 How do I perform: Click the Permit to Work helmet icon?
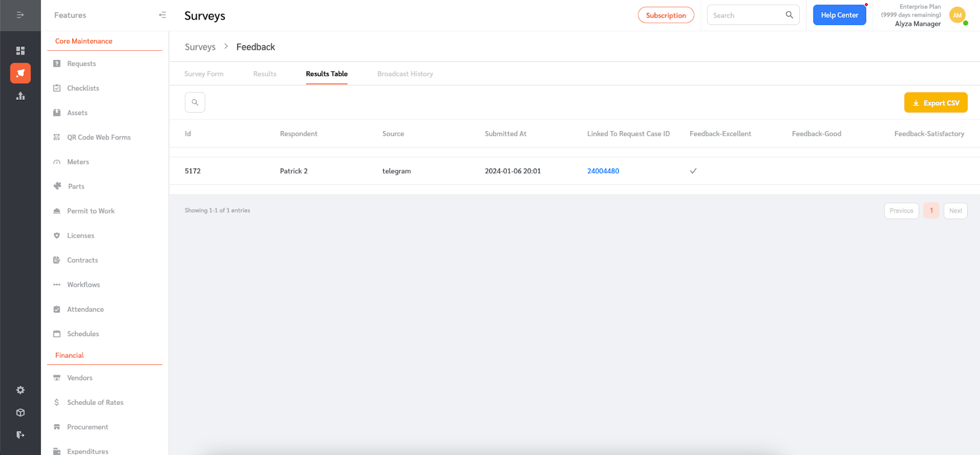tap(57, 211)
